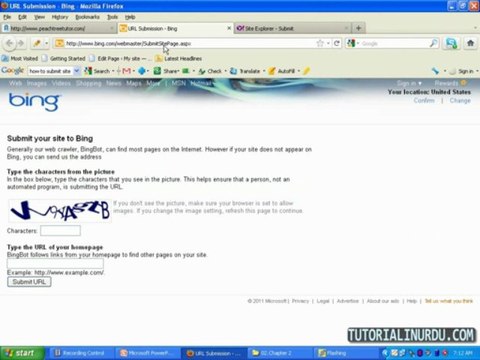
Task: Click the Skype toolbar icon
Action: tap(451, 43)
